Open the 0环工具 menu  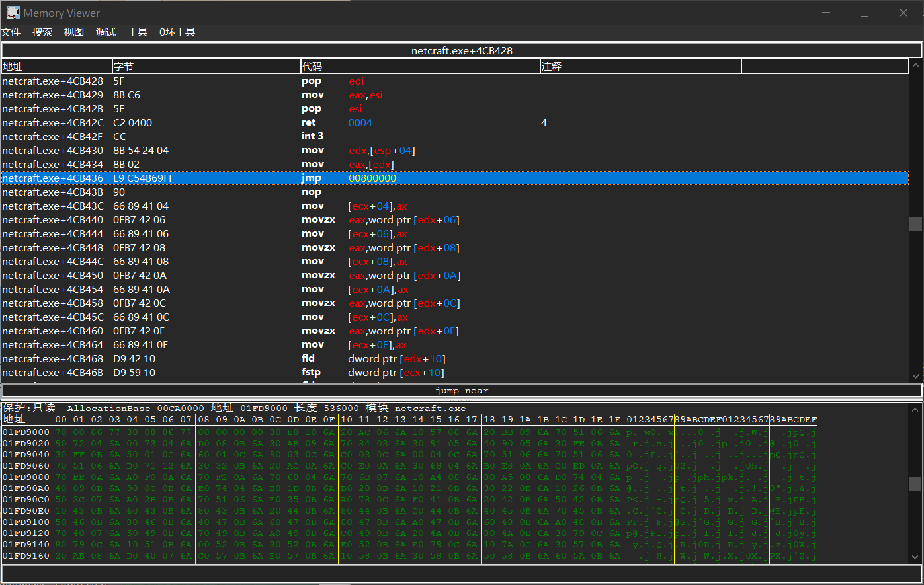(x=177, y=32)
